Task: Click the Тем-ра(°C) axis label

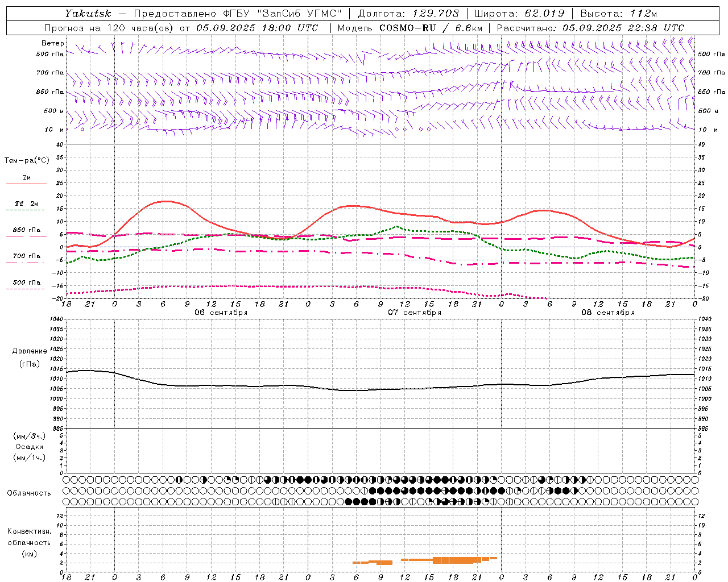Action: [27, 161]
